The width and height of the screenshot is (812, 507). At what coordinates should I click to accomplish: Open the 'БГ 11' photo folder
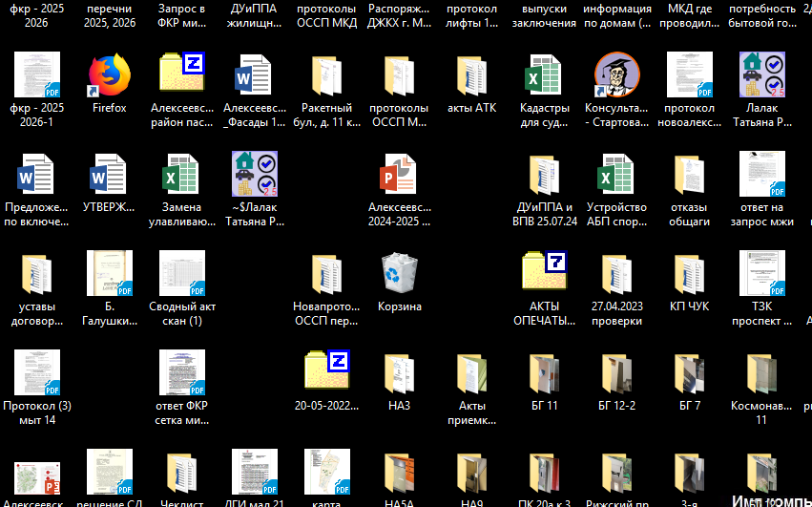[x=544, y=372]
